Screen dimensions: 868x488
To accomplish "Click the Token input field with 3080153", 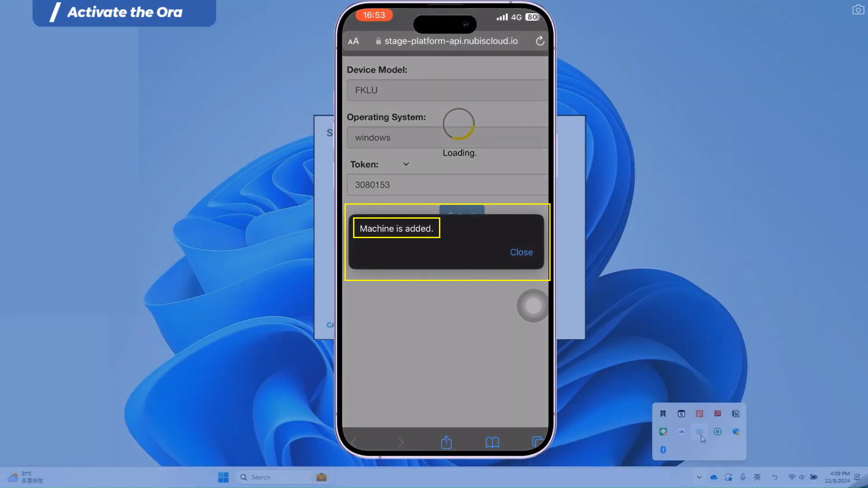I will tap(447, 185).
